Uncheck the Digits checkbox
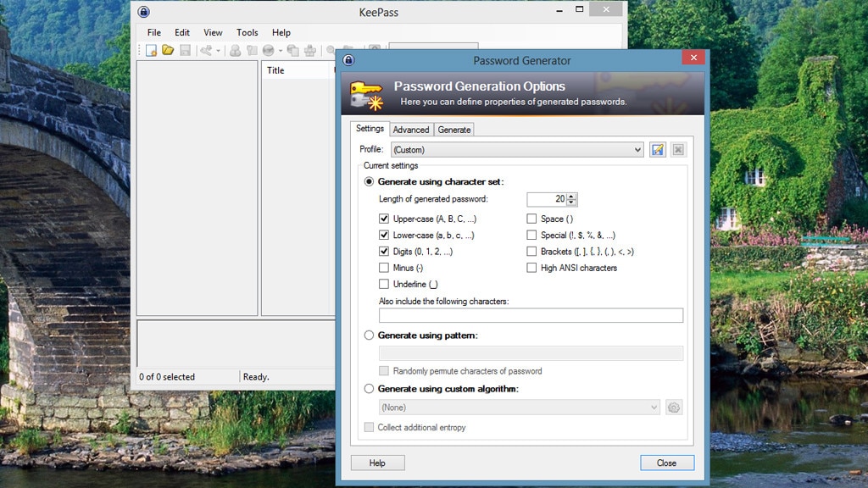 (384, 251)
